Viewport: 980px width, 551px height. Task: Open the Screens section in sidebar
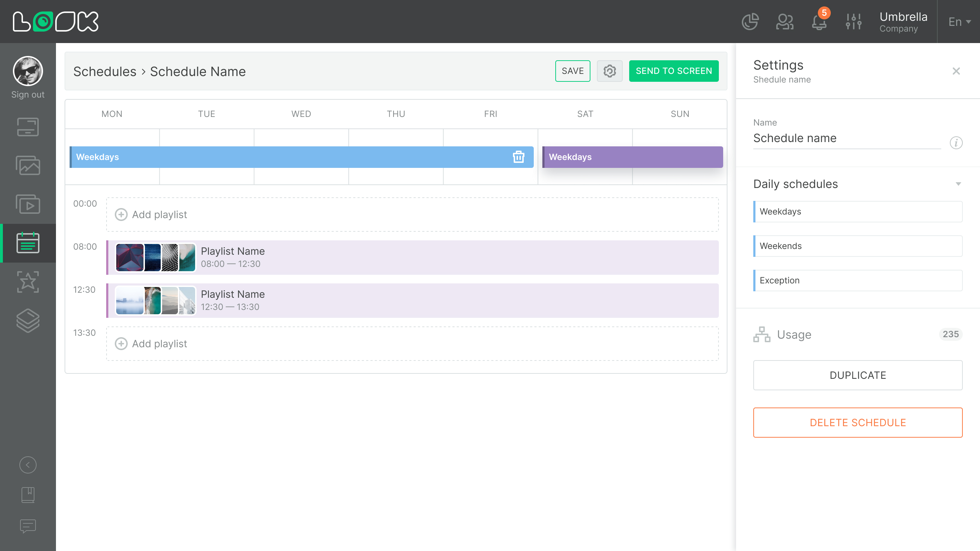(28, 127)
